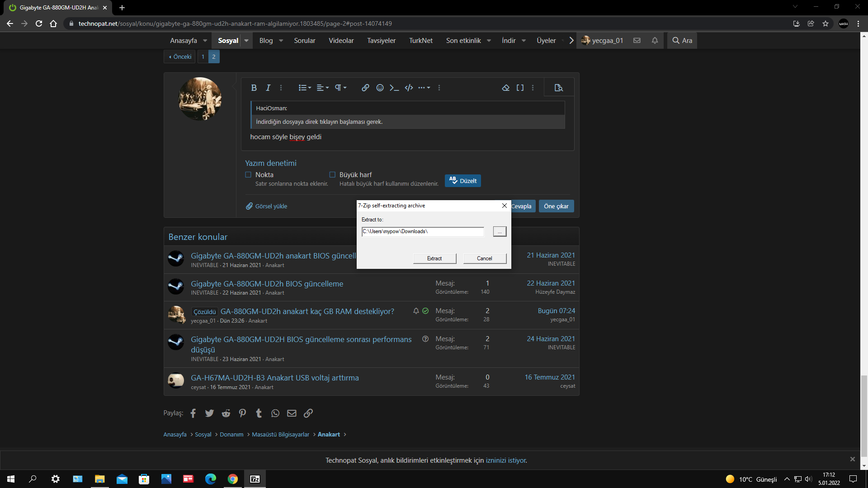
Task: Open the Sorular menu item
Action: 304,41
